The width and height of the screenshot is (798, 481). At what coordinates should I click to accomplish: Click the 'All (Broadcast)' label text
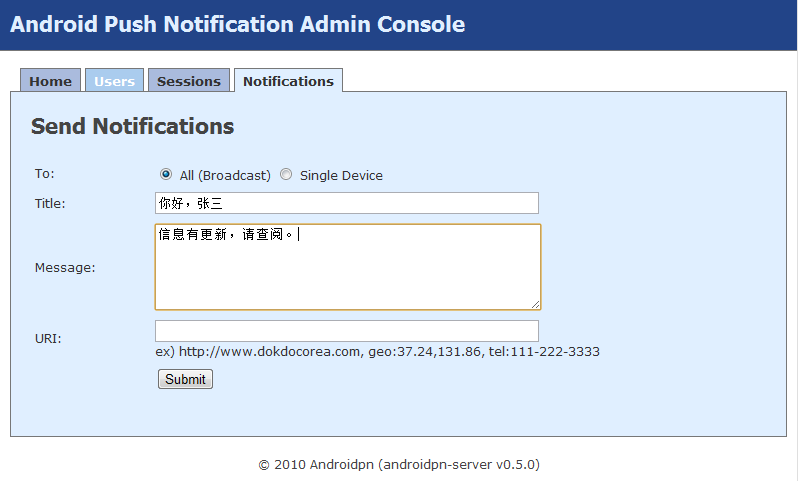(225, 175)
